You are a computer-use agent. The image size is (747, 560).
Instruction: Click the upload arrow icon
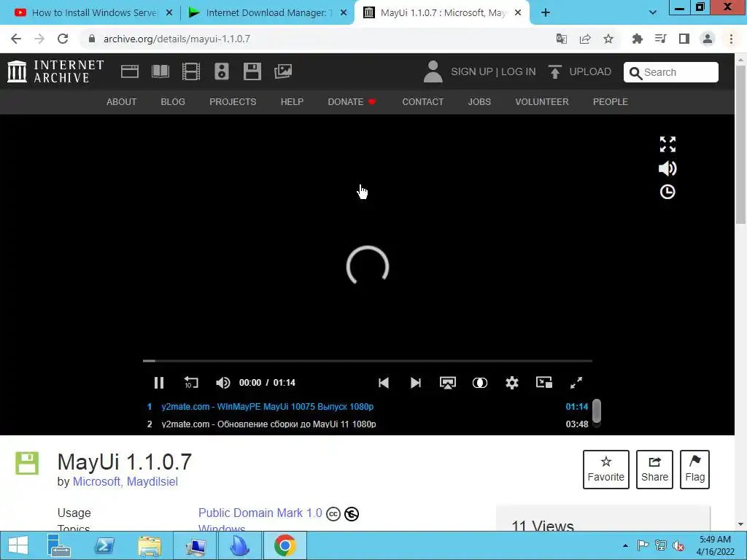(x=555, y=71)
